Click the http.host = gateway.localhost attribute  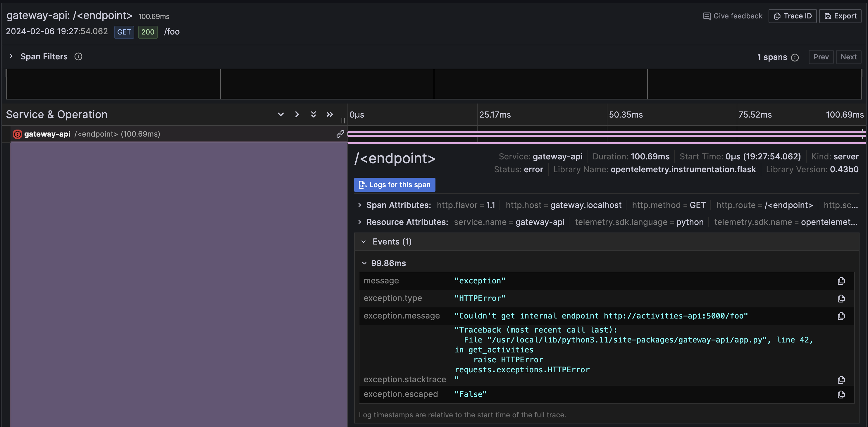click(x=563, y=205)
